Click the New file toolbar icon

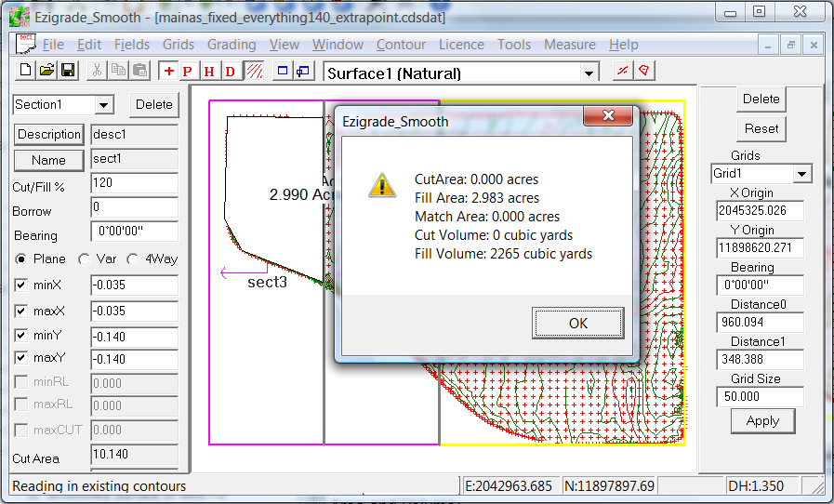[25, 71]
